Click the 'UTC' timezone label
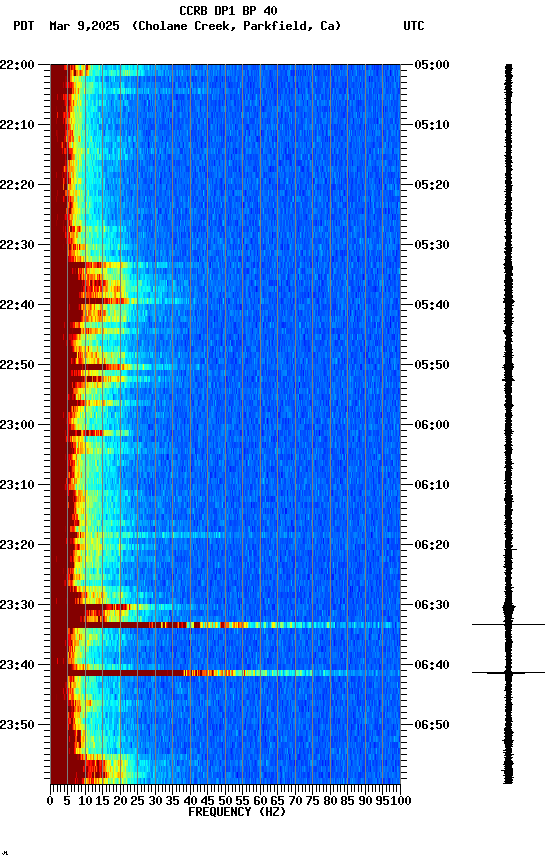This screenshot has height=864, width=552. (414, 26)
